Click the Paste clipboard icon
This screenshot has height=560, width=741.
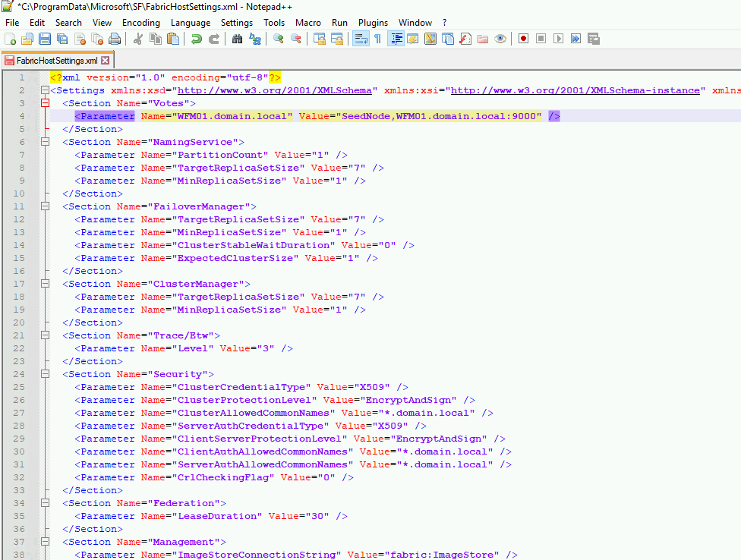pos(173,39)
